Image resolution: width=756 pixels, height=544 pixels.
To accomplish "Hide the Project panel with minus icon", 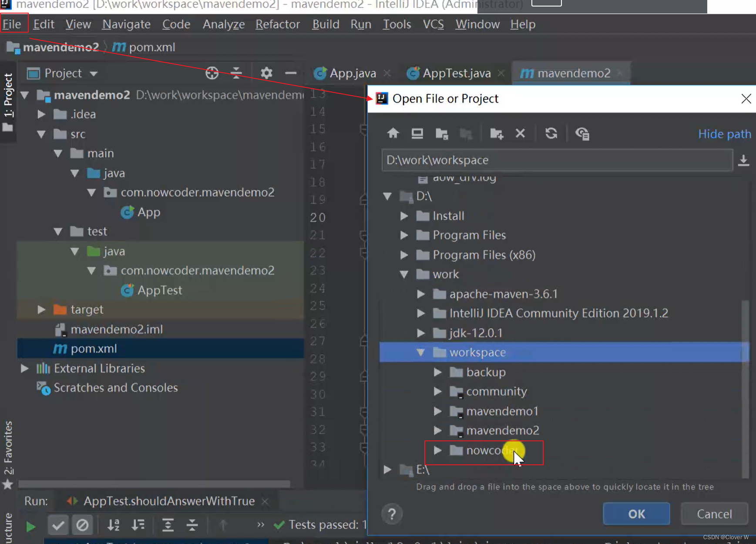I will [x=291, y=73].
